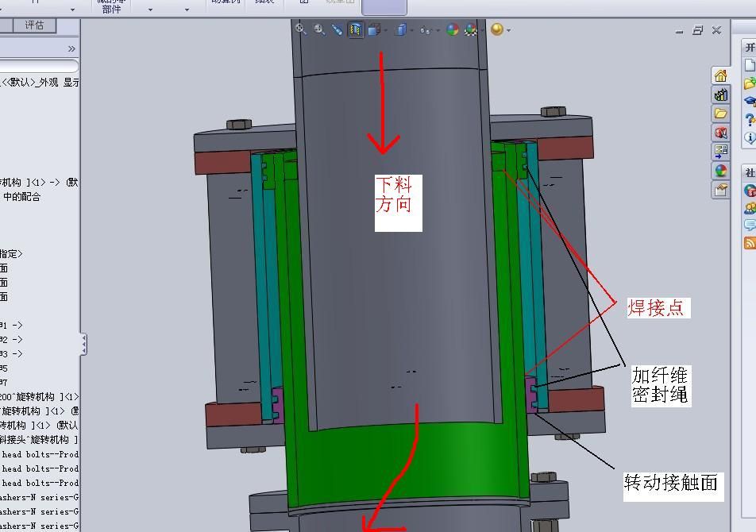Open the SolidWorks Resources home tab
The height and width of the screenshot is (532, 756).
coord(721,75)
